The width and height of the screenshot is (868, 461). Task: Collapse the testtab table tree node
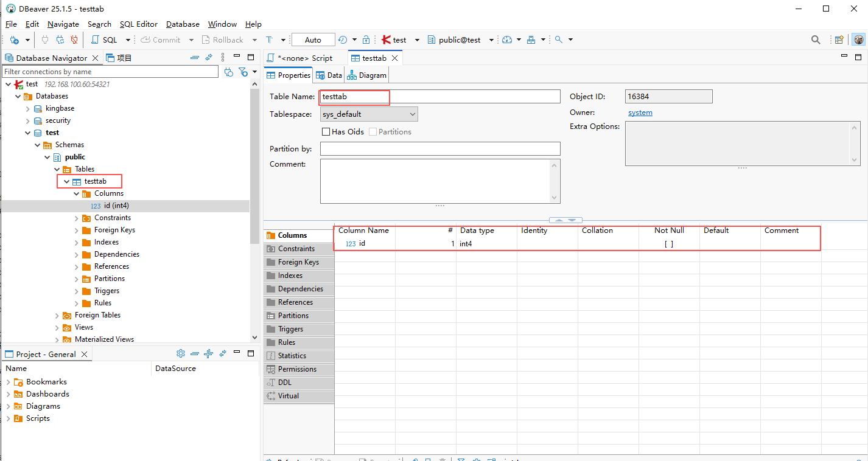coord(67,182)
